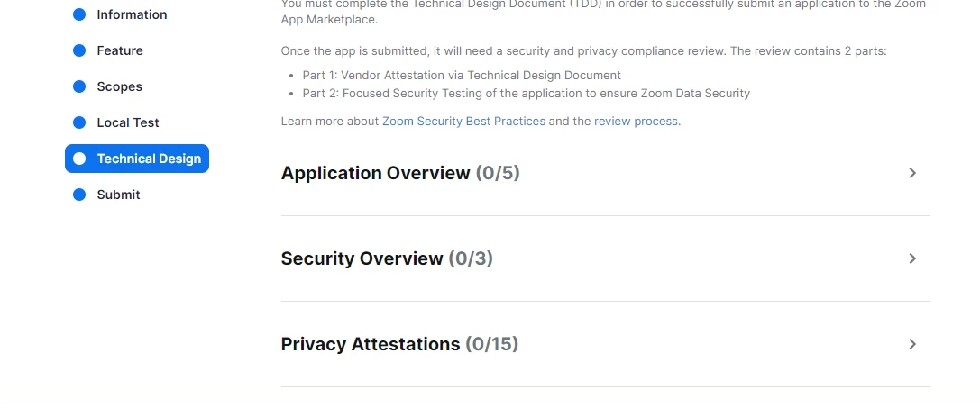Go to the Feature sidebar item

pyautogui.click(x=119, y=50)
